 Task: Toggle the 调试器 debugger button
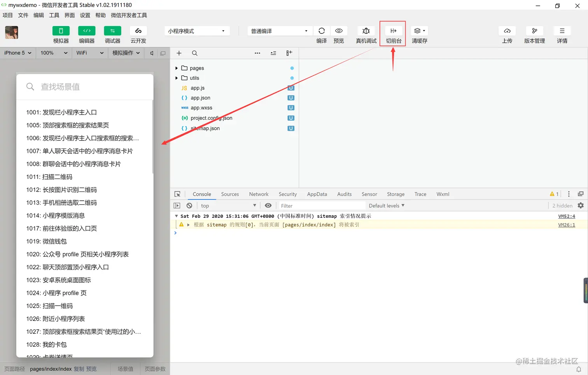click(112, 31)
